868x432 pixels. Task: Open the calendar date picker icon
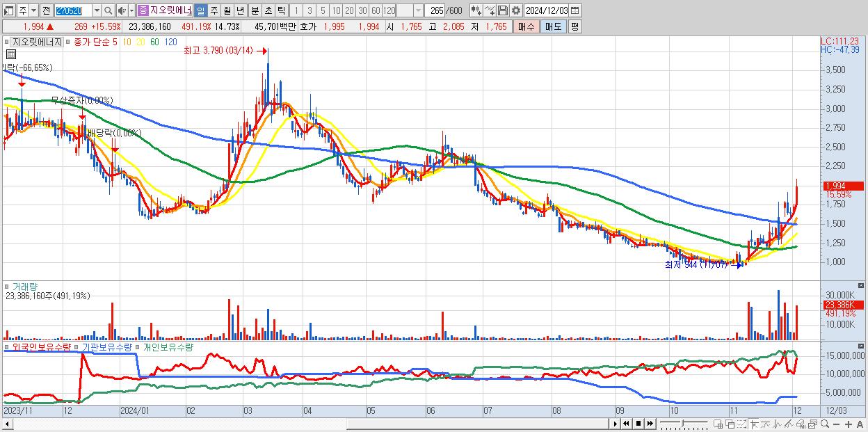pos(574,10)
